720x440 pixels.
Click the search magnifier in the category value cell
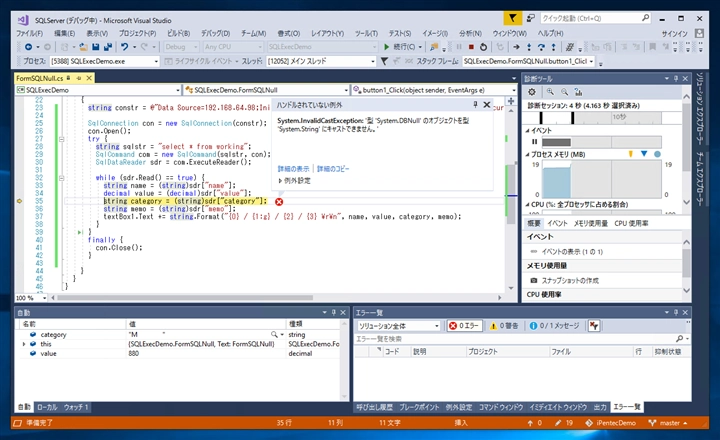[x=274, y=334]
